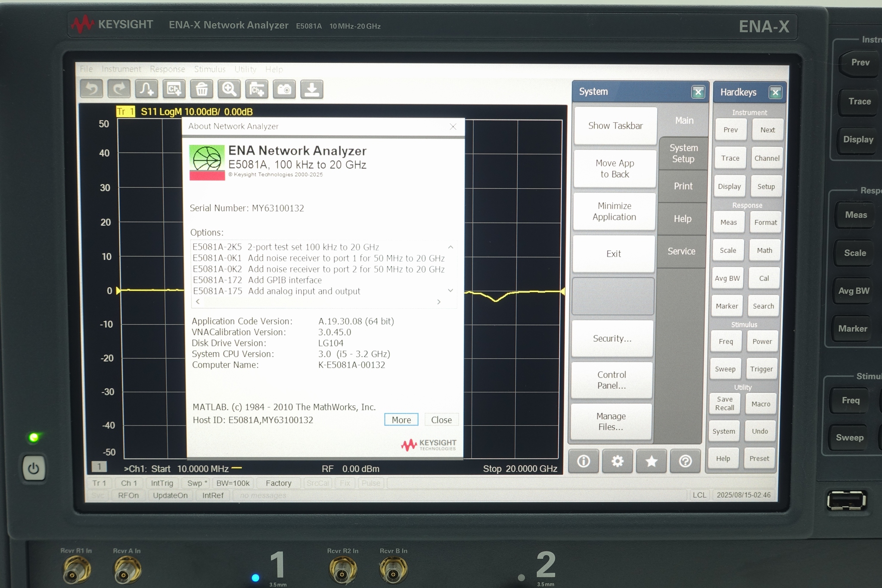Switch to the Main softkey tab

click(x=684, y=121)
